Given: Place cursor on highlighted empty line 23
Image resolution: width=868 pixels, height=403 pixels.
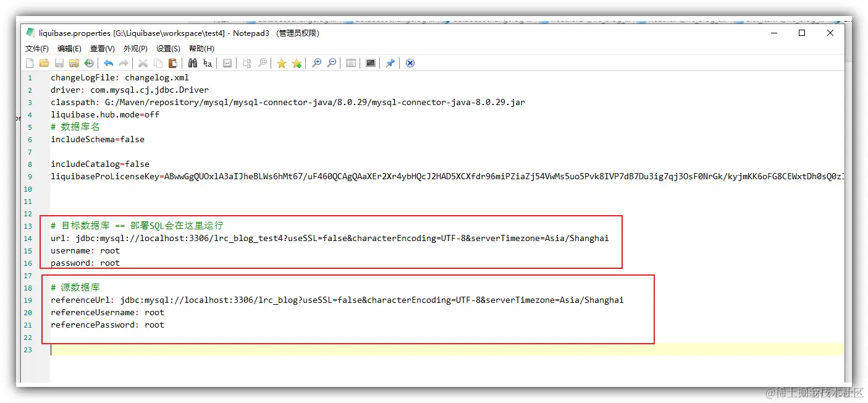Looking at the screenshot, I should (x=447, y=350).
